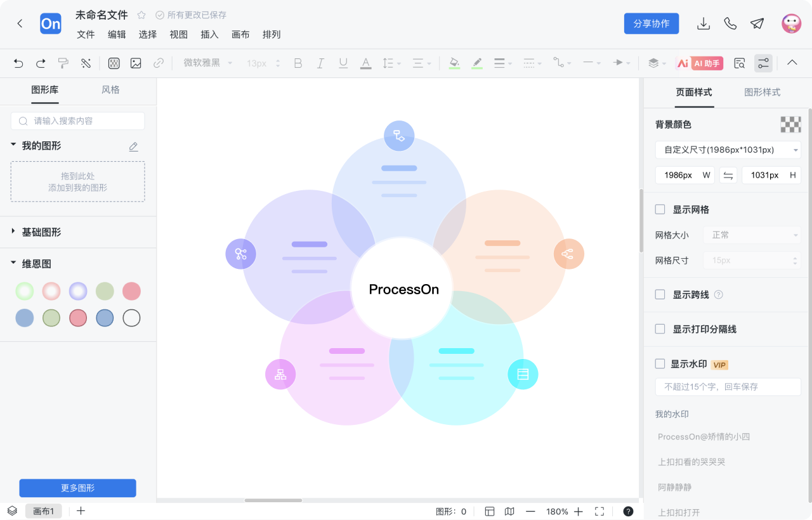Enable the 显示网格 checkbox
This screenshot has height=520, width=812.
[660, 209]
